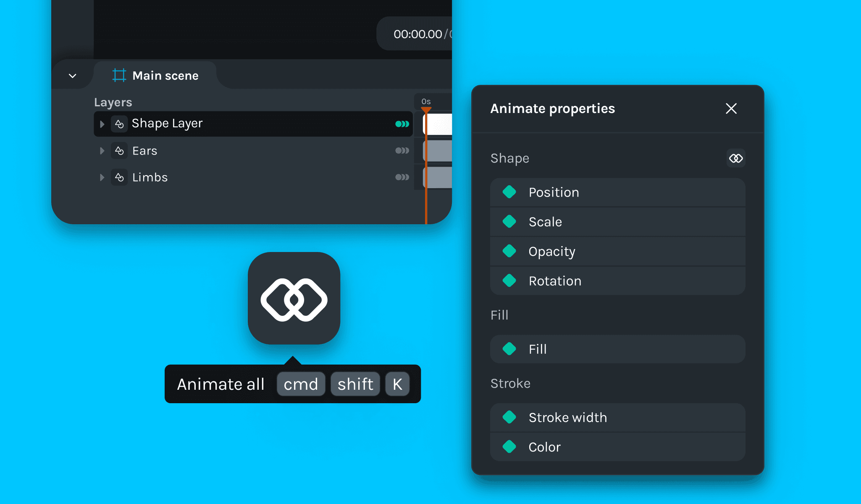Click the Stroke width keyframe diamond

point(509,417)
